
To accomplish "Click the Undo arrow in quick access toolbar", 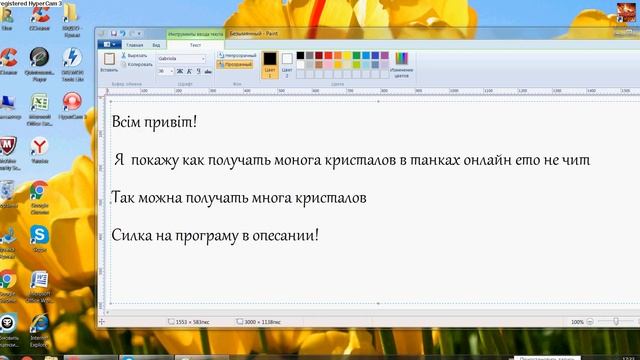I will click(122, 33).
